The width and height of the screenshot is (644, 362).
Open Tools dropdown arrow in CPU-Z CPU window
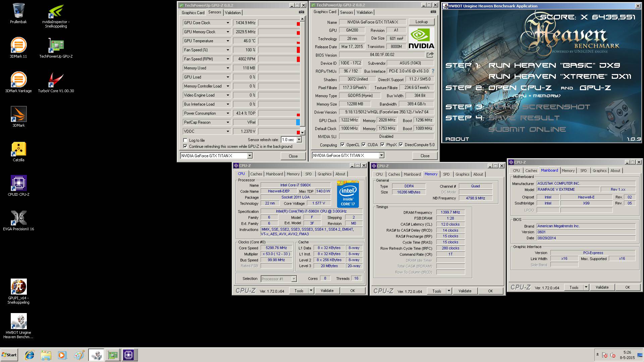(x=311, y=291)
